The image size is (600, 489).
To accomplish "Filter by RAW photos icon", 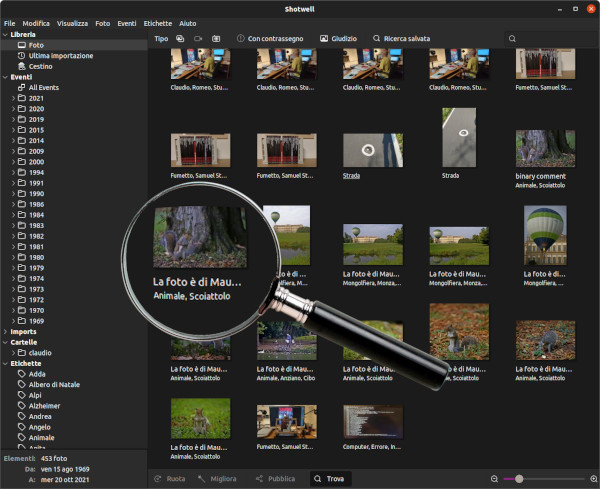I will click(216, 38).
